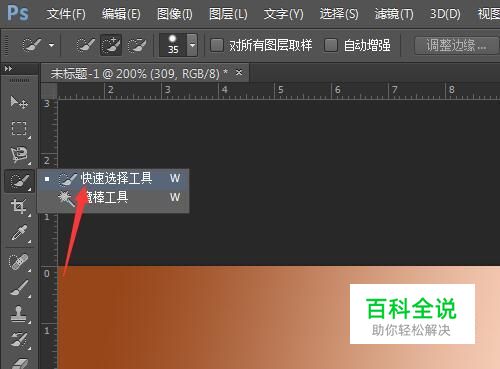Open the brush size 35 picker

(x=173, y=45)
